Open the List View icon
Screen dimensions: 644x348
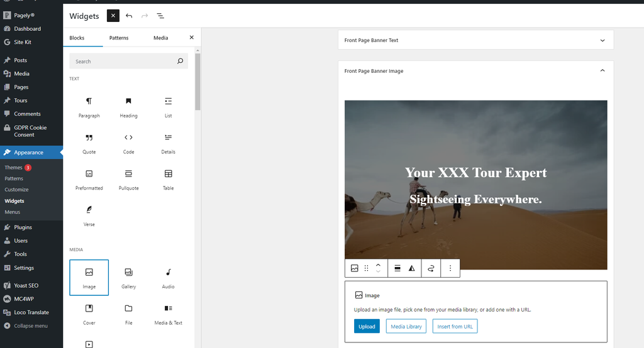click(x=160, y=16)
